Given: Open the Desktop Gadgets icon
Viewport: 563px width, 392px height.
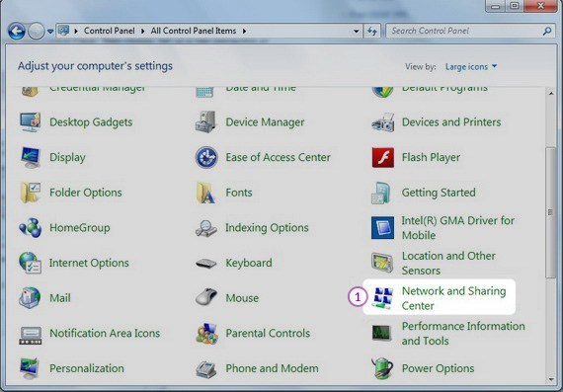Looking at the screenshot, I should coord(31,122).
